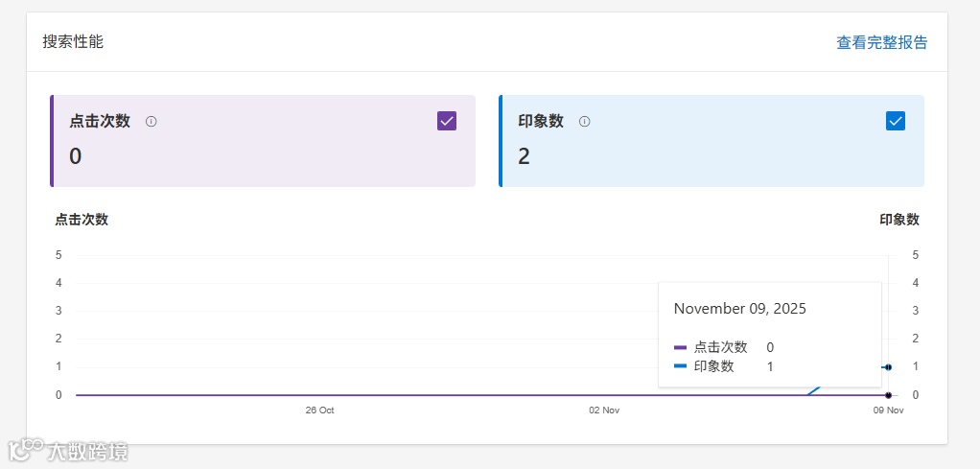This screenshot has height=469, width=980.
Task: Click the purple 点击次数 legend marker in tooltip
Action: click(681, 347)
